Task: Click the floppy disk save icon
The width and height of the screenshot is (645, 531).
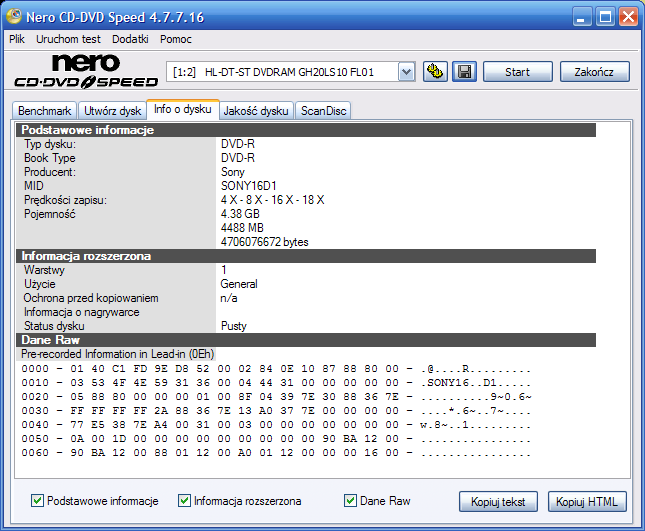Action: pyautogui.click(x=464, y=72)
